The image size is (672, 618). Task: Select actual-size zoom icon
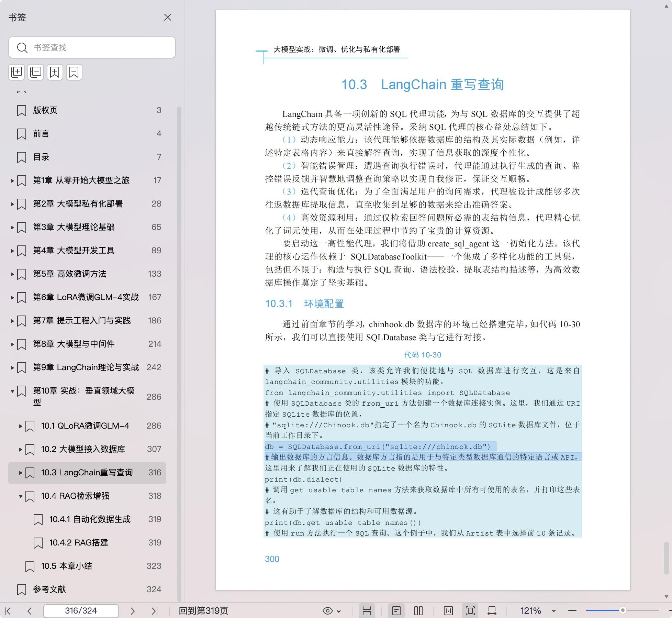[x=448, y=611]
